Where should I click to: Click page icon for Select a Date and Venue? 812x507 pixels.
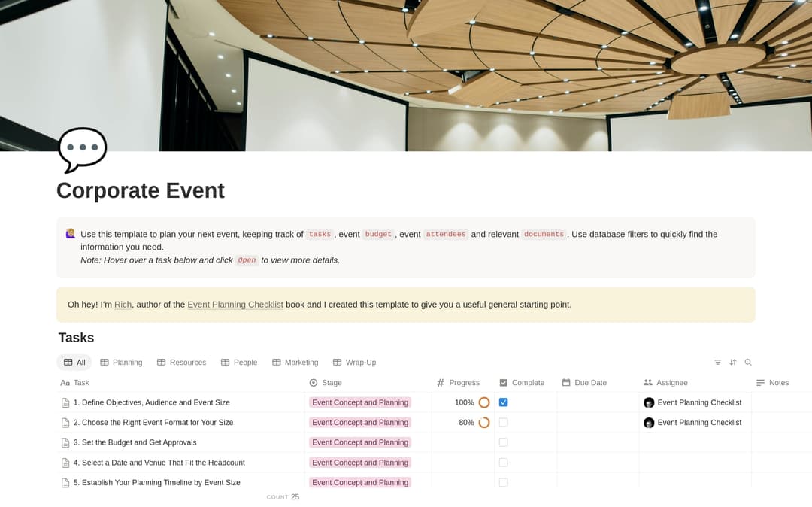click(x=65, y=463)
